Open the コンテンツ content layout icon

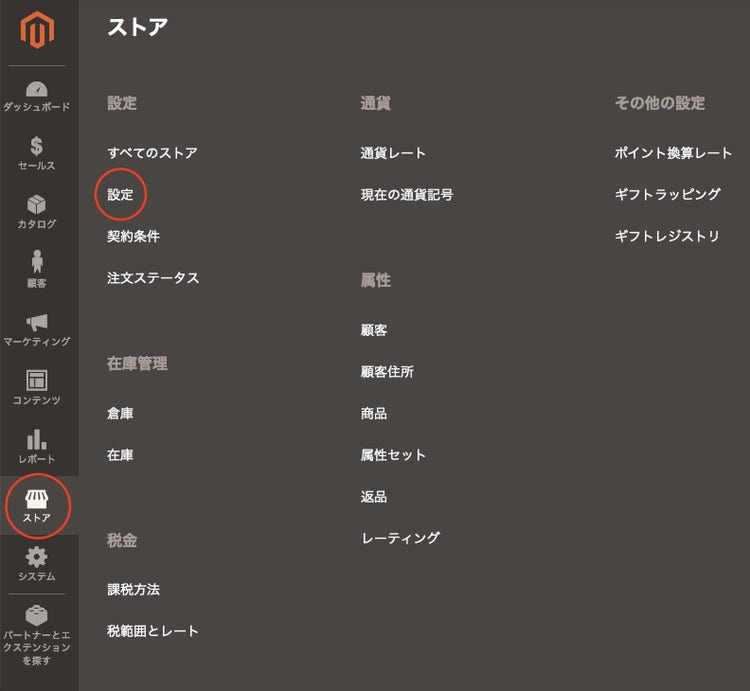37,381
